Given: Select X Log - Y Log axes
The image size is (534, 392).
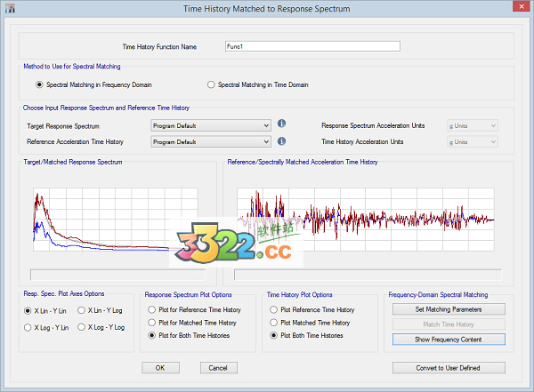Looking at the screenshot, I should point(83,328).
